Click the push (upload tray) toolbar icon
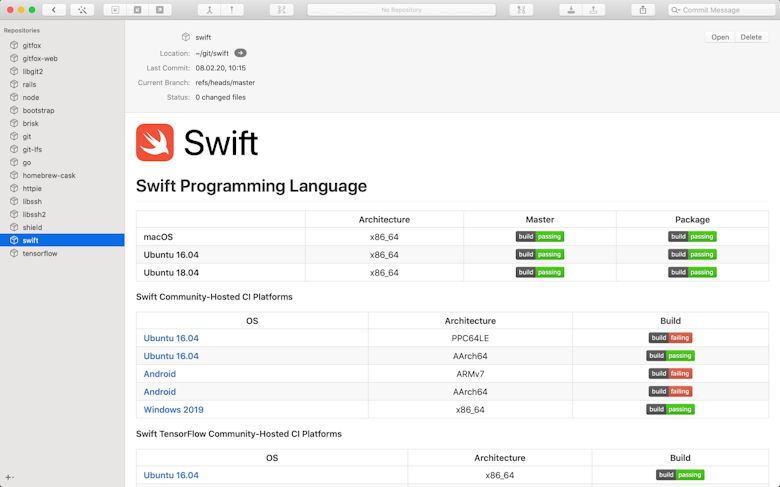 pos(593,10)
